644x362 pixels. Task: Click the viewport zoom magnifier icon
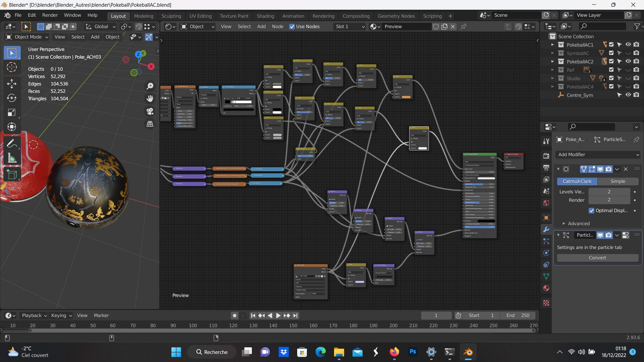pyautogui.click(x=150, y=86)
